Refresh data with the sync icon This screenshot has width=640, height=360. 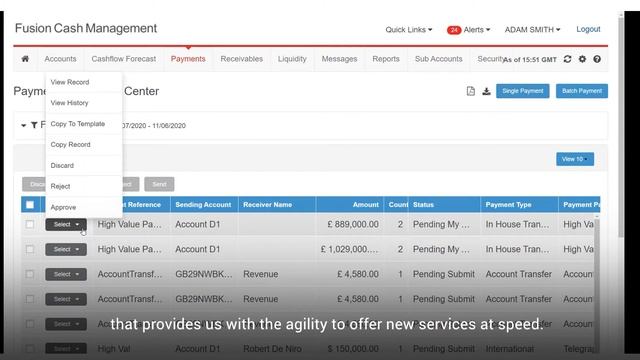click(x=567, y=59)
